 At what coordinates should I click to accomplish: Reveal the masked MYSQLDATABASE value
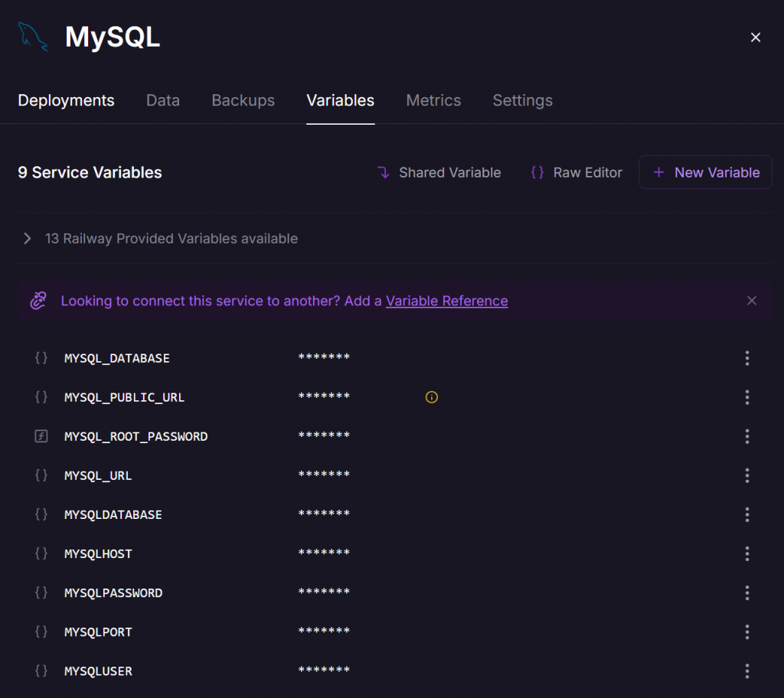[324, 513]
